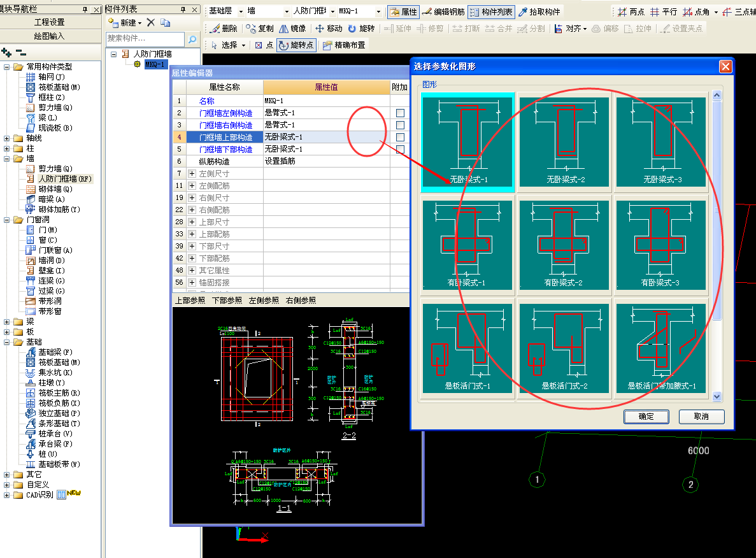756x558 pixels.
Task: Click the 取消 button
Action: point(701,416)
